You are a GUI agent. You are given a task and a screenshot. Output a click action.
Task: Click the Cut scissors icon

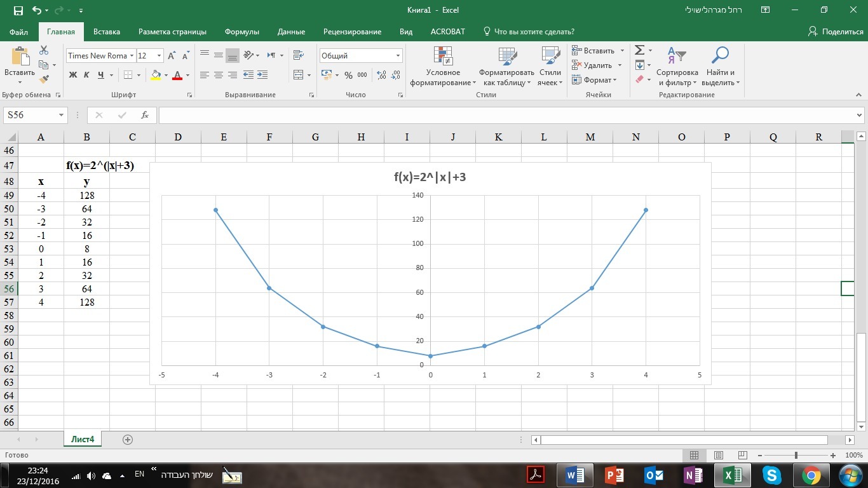click(44, 50)
